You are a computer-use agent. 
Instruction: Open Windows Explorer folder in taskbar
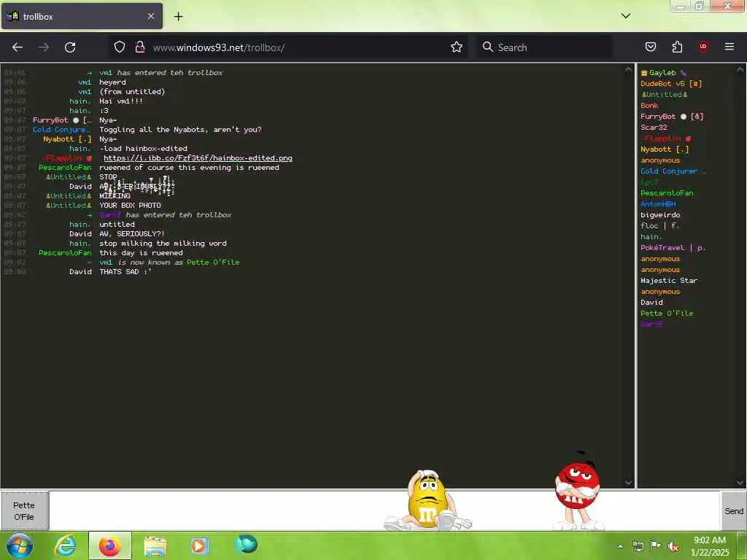point(155,545)
